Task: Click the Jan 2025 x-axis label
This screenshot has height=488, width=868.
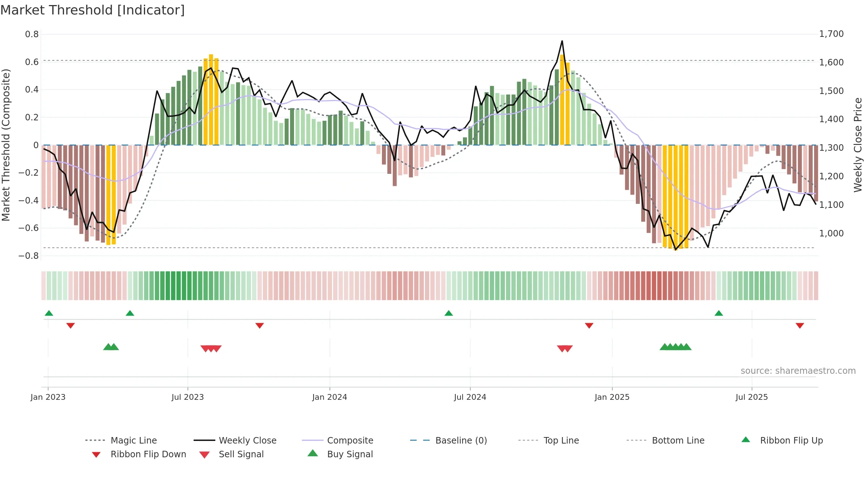Action: [612, 397]
